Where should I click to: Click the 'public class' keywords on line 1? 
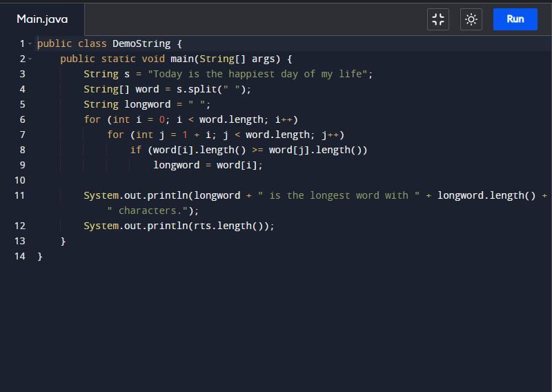72,43
